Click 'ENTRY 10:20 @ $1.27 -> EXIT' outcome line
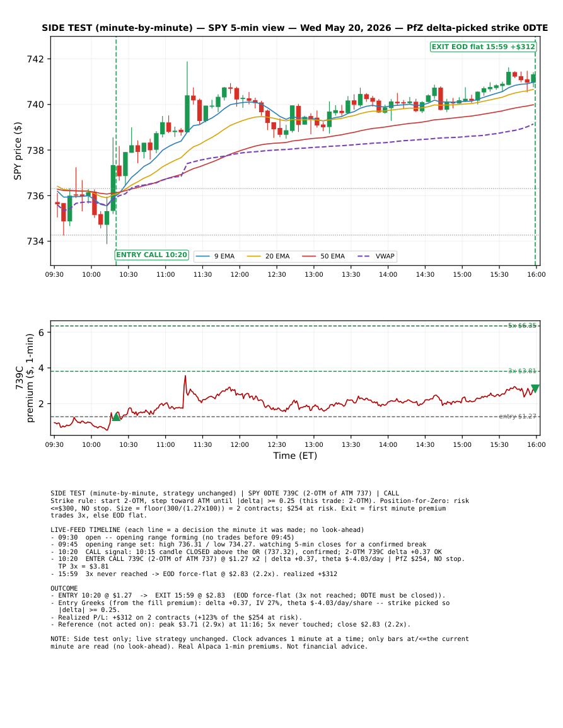Screen dimensions: 563x728 coord(248,595)
